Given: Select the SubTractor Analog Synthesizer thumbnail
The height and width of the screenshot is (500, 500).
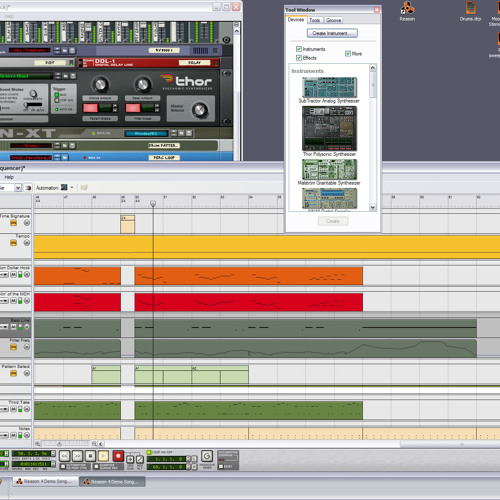Looking at the screenshot, I should [329, 88].
